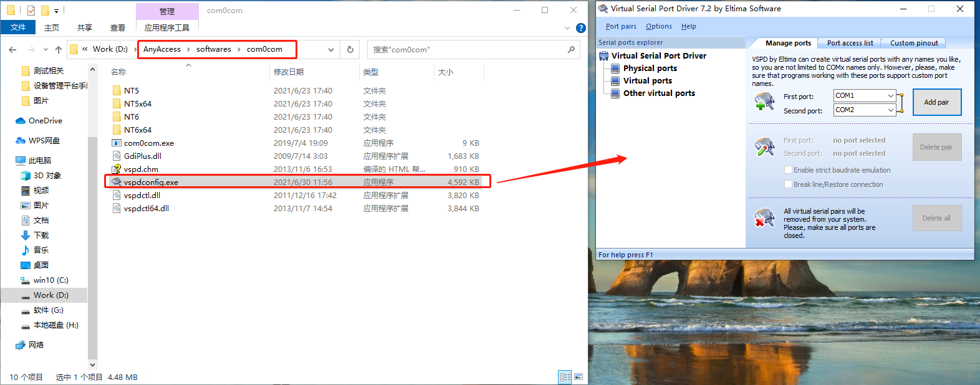Viewport: 980px width, 385px height.
Task: Select Virtual ports in the tree
Action: tap(648, 80)
